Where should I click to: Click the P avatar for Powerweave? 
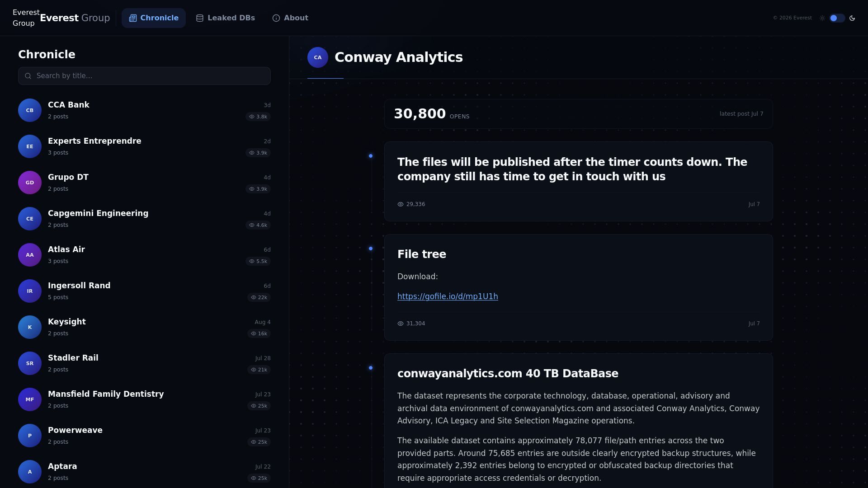pyautogui.click(x=30, y=436)
